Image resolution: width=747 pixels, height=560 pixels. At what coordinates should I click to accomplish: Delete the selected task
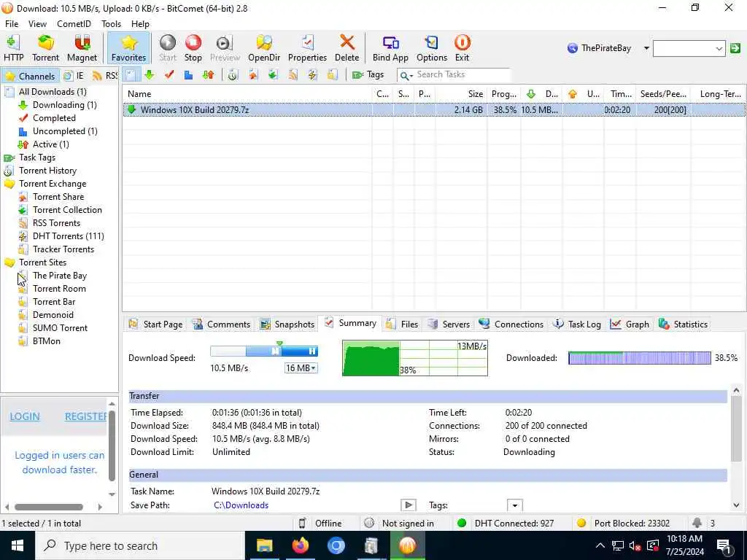347,48
